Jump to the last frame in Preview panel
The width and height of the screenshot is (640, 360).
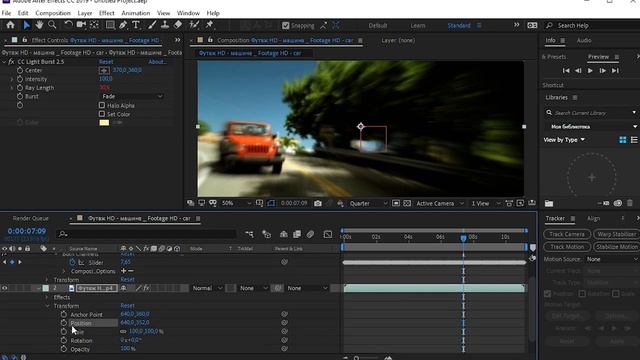[x=615, y=71]
